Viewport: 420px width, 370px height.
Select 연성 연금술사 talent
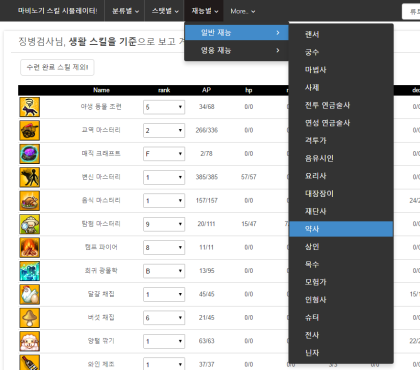(341, 123)
